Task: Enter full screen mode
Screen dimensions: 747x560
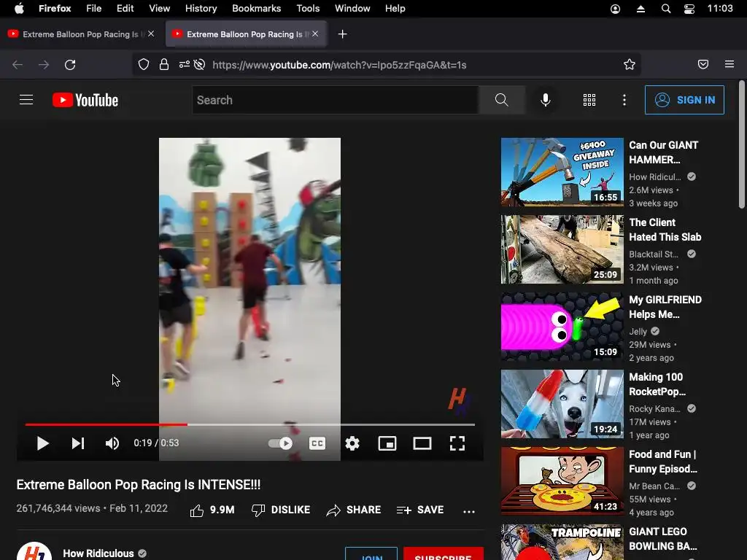Action: [x=457, y=443]
